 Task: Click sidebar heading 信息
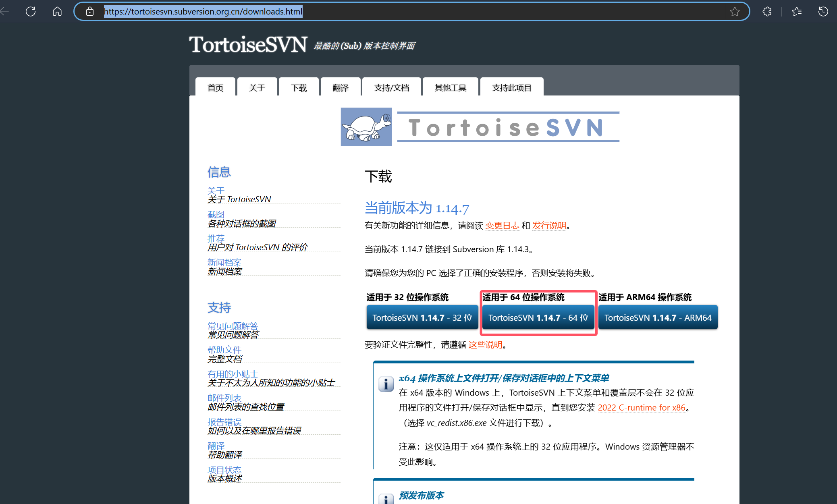[219, 172]
